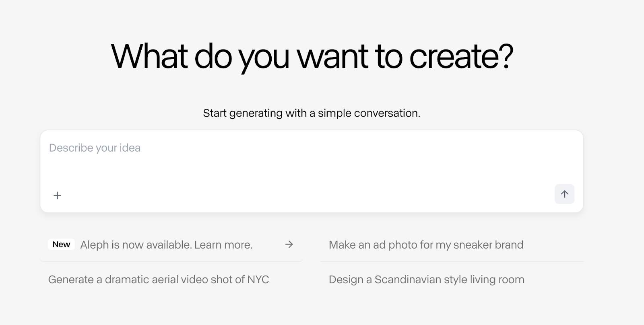644x325 pixels.
Task: Select Generate a dramatic aerial video prompt
Action: pos(159,280)
